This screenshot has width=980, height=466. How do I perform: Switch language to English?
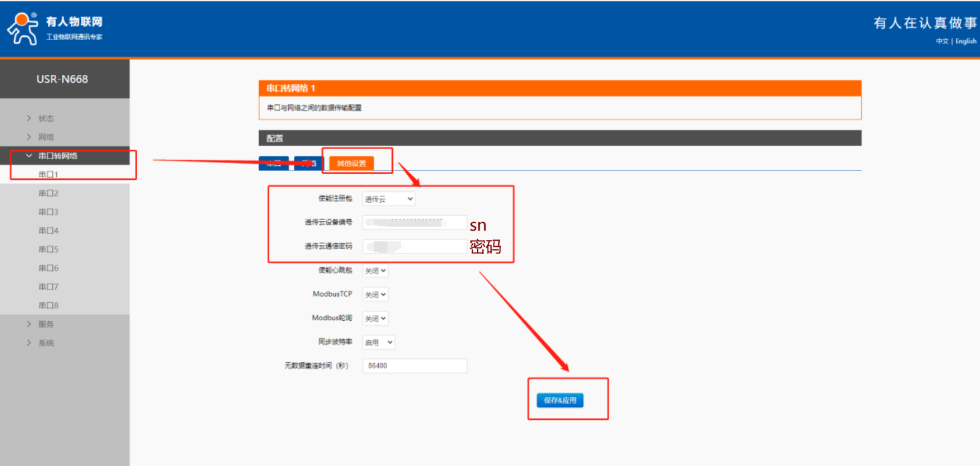[x=965, y=41]
